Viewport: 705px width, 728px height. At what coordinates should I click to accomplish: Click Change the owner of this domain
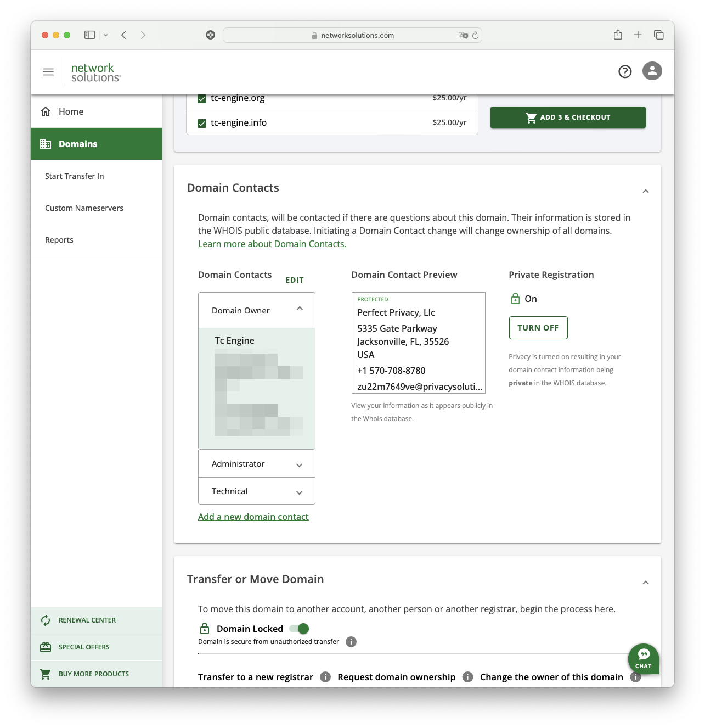(x=551, y=677)
